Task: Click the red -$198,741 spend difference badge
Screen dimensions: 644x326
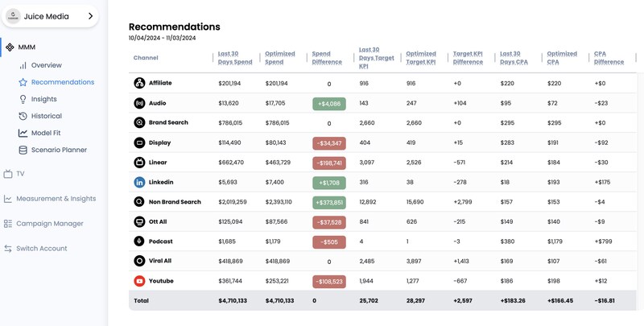Action: pos(328,163)
